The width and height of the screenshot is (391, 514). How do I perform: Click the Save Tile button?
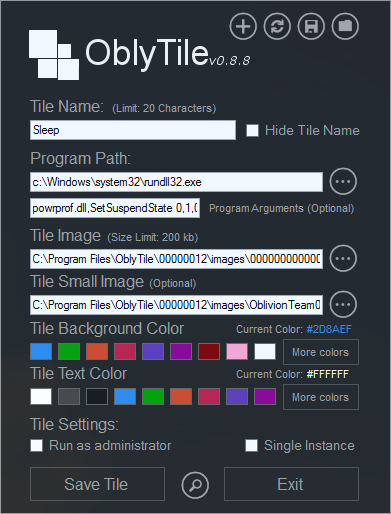pyautogui.click(x=97, y=484)
